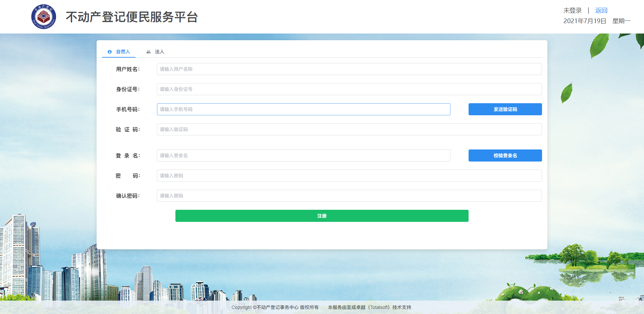
Task: Follow the 返回 link in header
Action: [601, 10]
